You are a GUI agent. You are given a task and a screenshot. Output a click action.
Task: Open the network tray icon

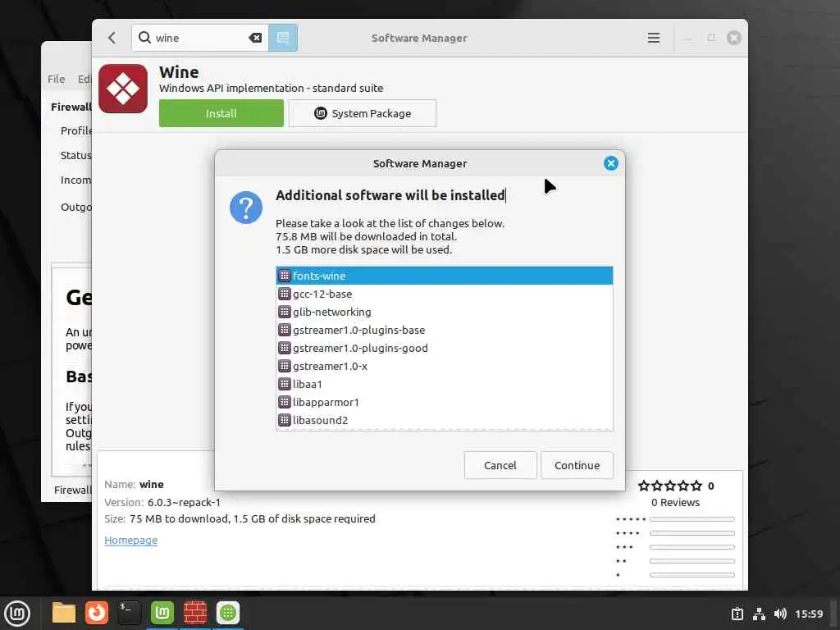[759, 614]
